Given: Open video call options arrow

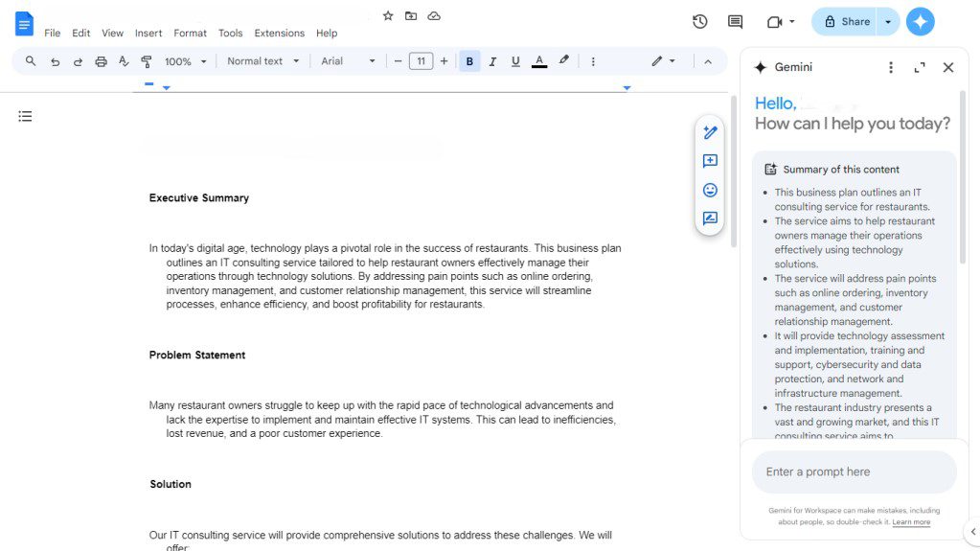Looking at the screenshot, I should 792,22.
